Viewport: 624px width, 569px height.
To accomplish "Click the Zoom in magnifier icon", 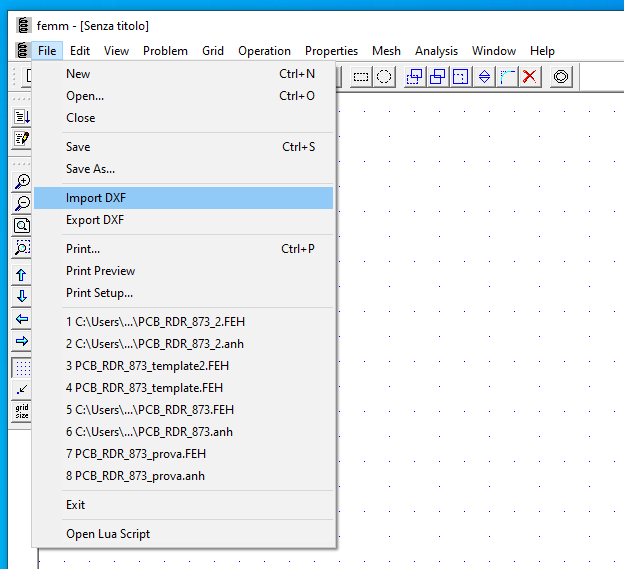I will 21,181.
